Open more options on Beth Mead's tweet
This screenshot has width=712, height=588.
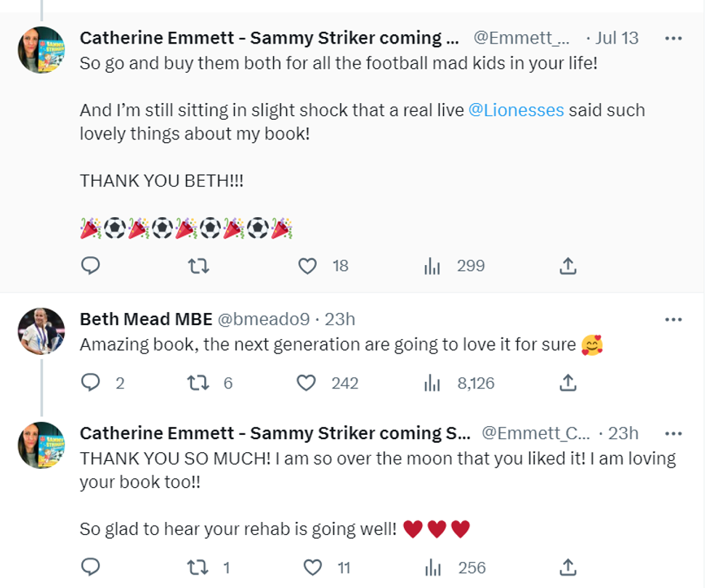click(673, 319)
